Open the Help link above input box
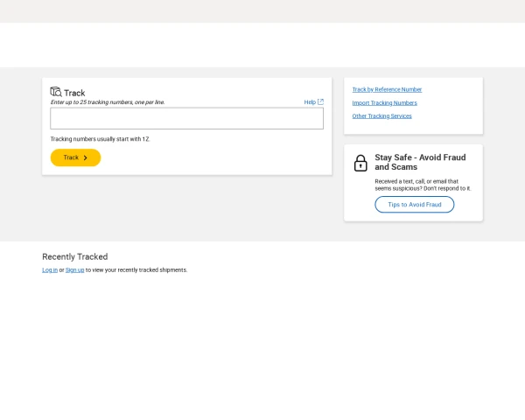This screenshot has height=420, width=525. click(x=310, y=102)
